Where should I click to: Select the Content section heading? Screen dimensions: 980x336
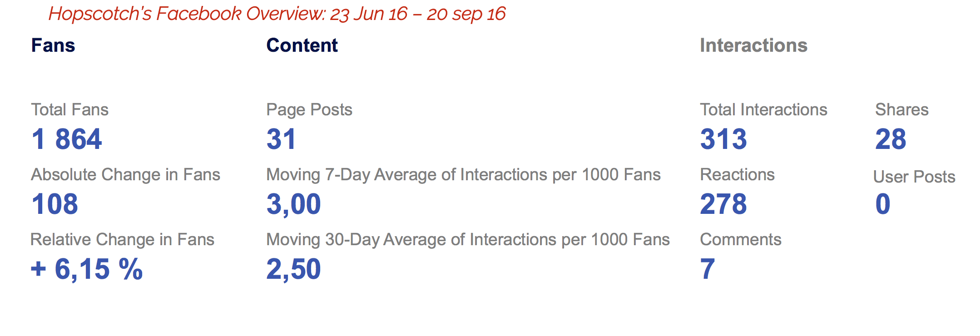[302, 45]
